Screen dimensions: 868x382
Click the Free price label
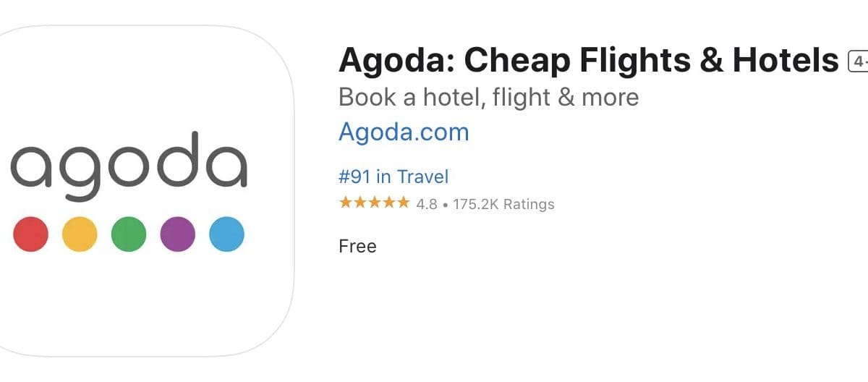click(357, 246)
